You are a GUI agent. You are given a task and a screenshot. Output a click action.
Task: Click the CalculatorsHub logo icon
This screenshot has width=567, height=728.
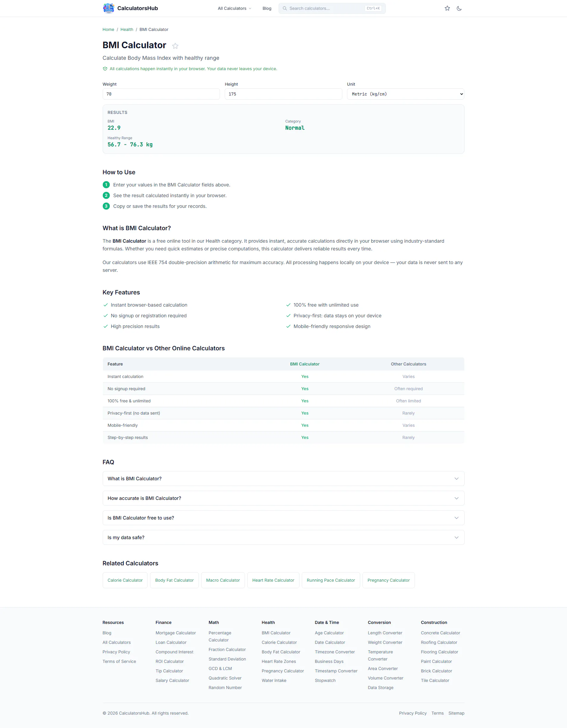[x=108, y=8]
